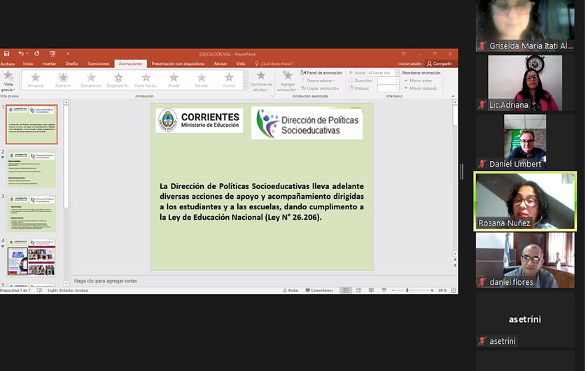
Task: Click Panel de animación button
Action: pos(321,73)
